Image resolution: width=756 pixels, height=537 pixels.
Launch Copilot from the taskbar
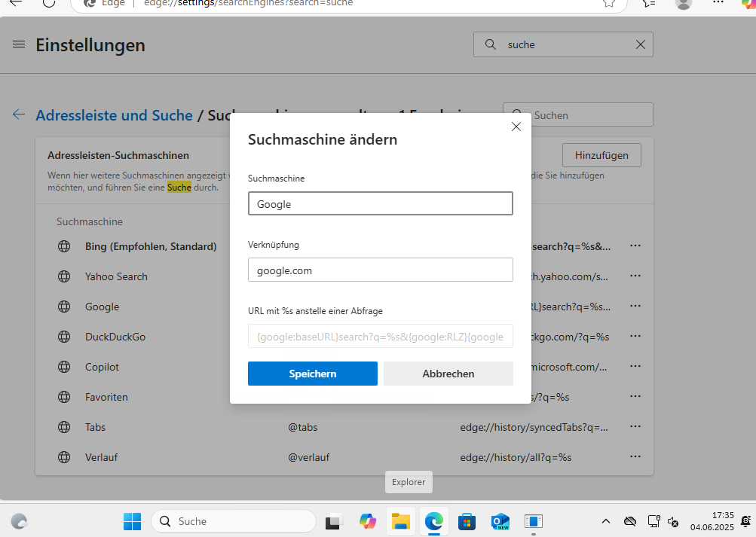point(367,521)
